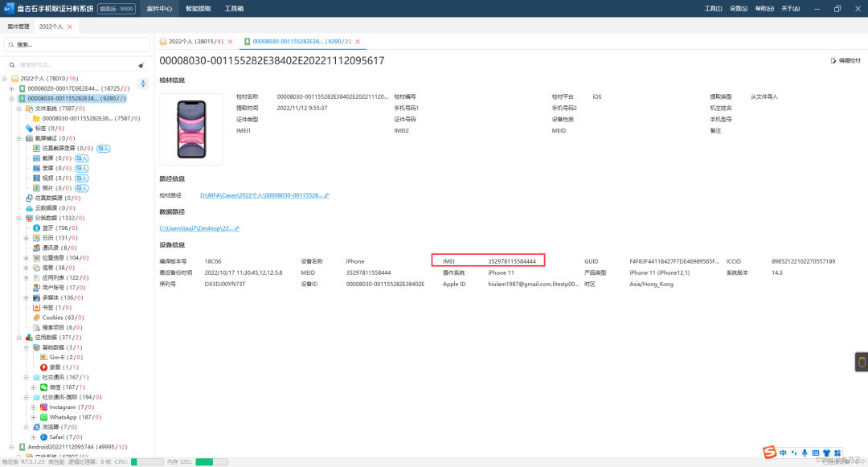
Task: Collapse the 文件系统 node
Action: point(18,109)
